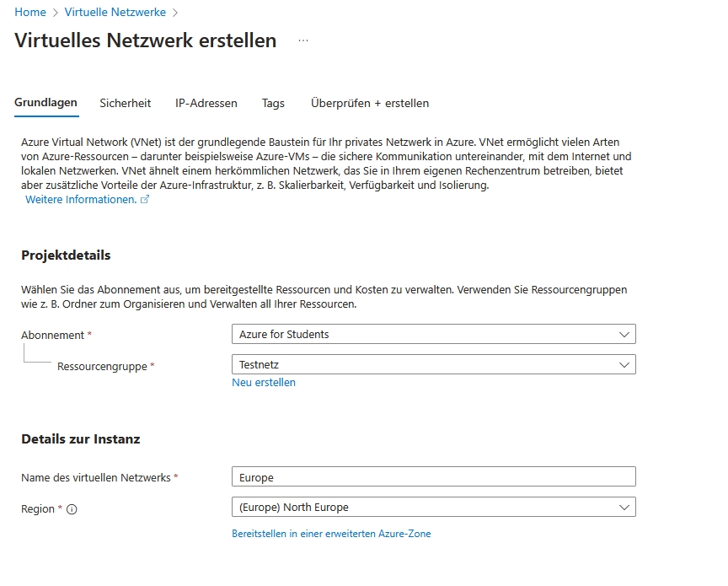This screenshot has width=728, height=586.
Task: Click the Abonnement field label
Action: pyautogui.click(x=52, y=335)
